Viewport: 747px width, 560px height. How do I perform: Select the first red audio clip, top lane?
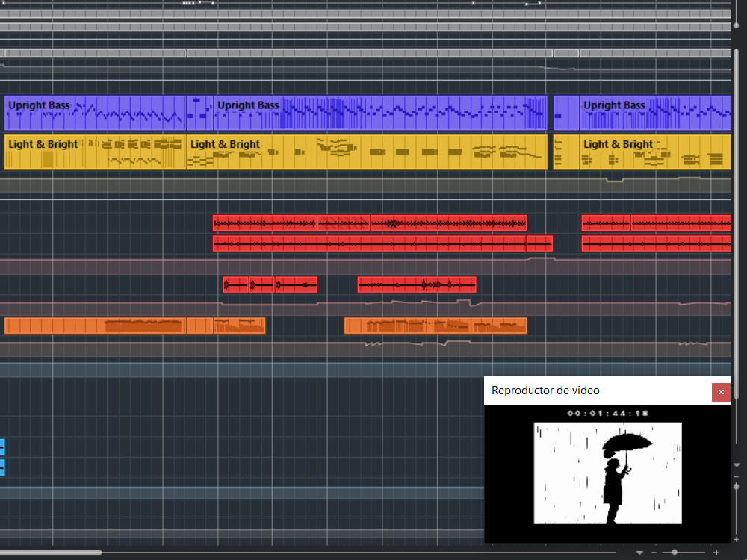click(x=264, y=223)
